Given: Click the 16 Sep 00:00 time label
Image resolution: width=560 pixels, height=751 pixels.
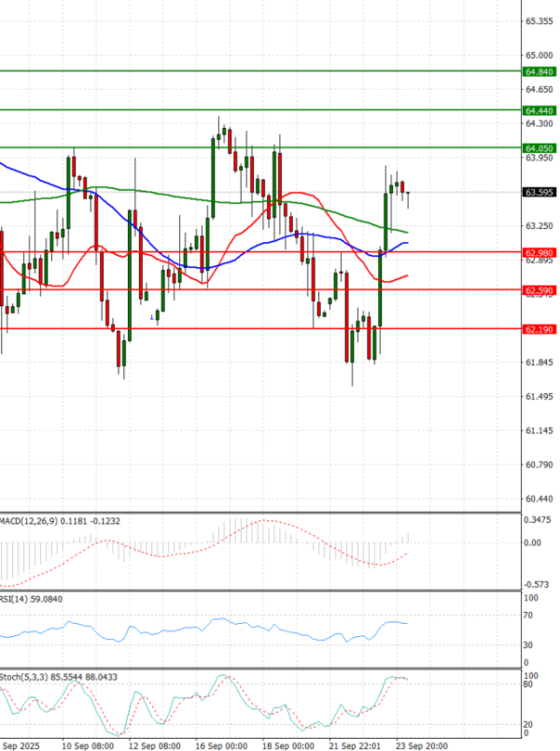Looking at the screenshot, I should [x=221, y=745].
